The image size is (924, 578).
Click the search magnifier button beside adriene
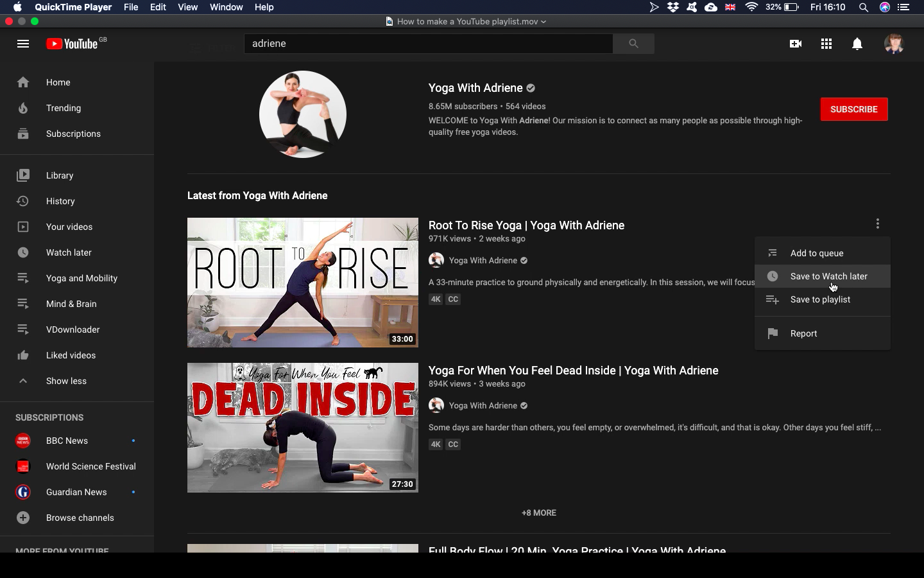[x=633, y=44]
